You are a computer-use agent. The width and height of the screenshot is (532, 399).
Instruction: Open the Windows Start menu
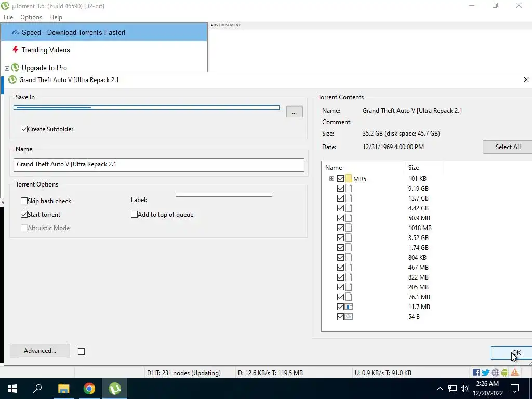[12, 389]
